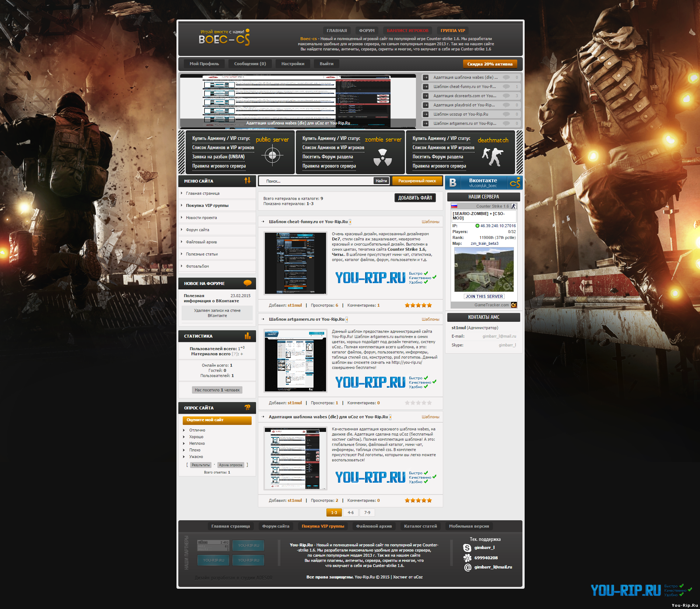This screenshot has height=609, width=700.
Task: Click the Skype icon in Тех. поддержка
Action: click(x=467, y=548)
